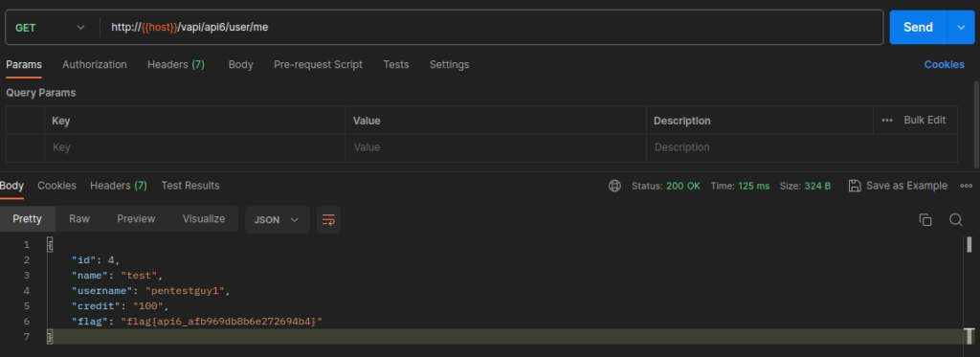The width and height of the screenshot is (980, 357).
Task: Change the JSON format dropdown
Action: 278,219
